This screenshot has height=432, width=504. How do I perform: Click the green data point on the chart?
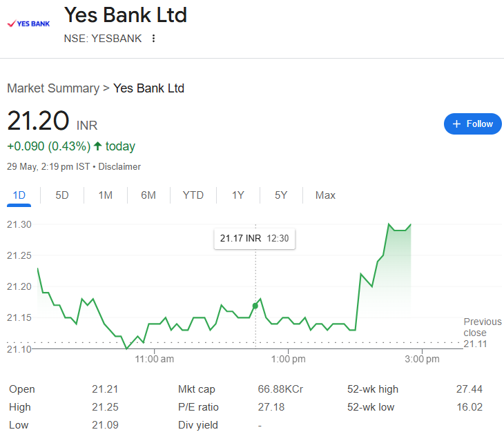(x=255, y=306)
